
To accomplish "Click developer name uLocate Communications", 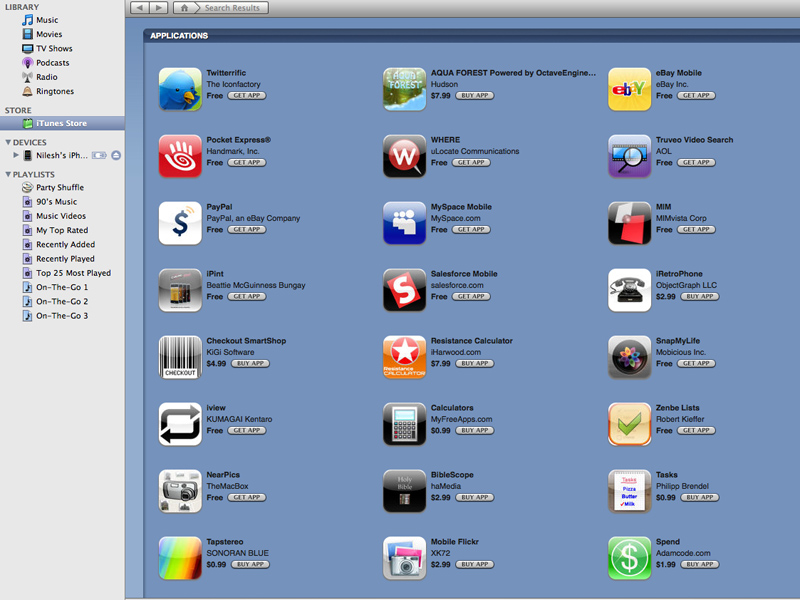I will [x=475, y=151].
